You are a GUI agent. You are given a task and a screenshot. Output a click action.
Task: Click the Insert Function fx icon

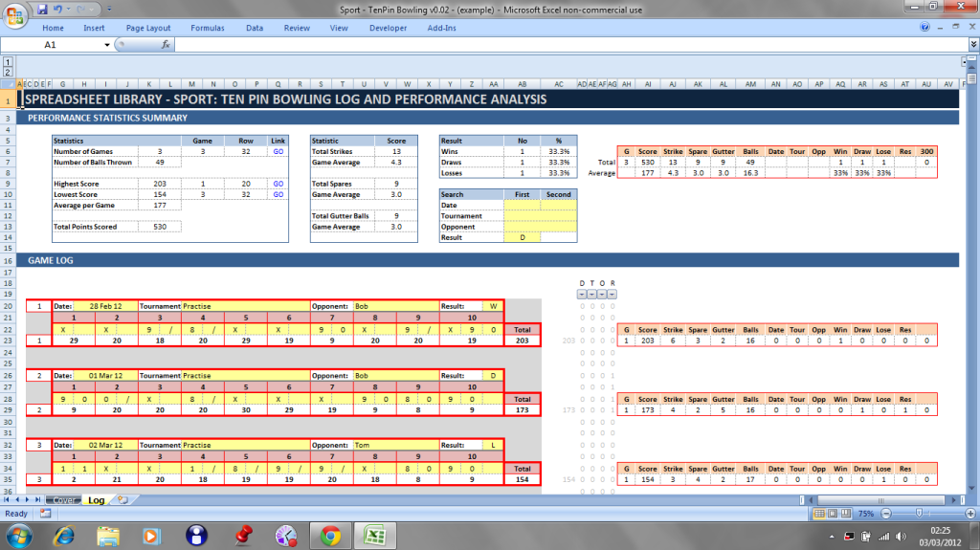(166, 45)
